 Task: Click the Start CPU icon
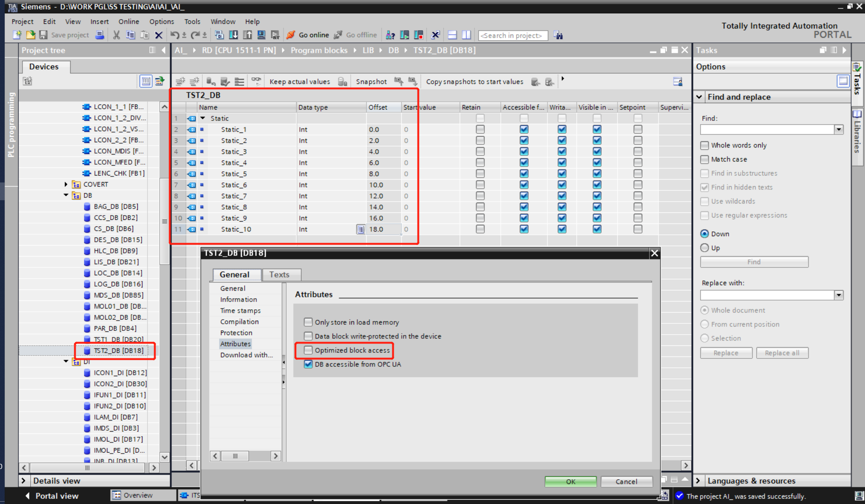tap(404, 35)
